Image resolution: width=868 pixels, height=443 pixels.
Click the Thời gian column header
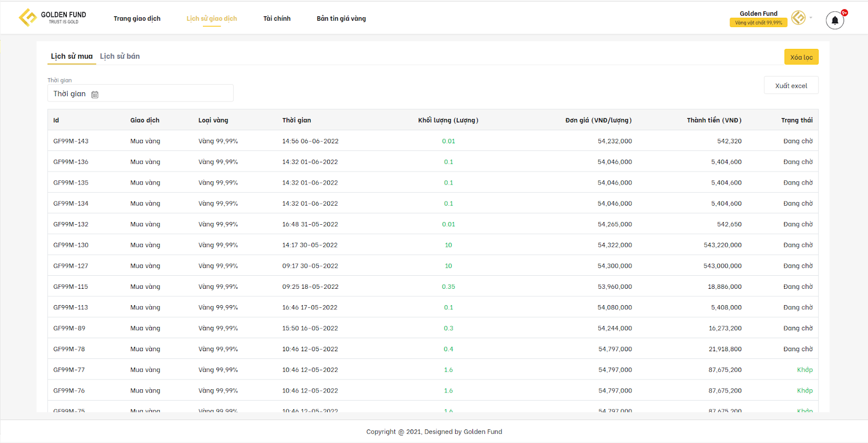297,121
